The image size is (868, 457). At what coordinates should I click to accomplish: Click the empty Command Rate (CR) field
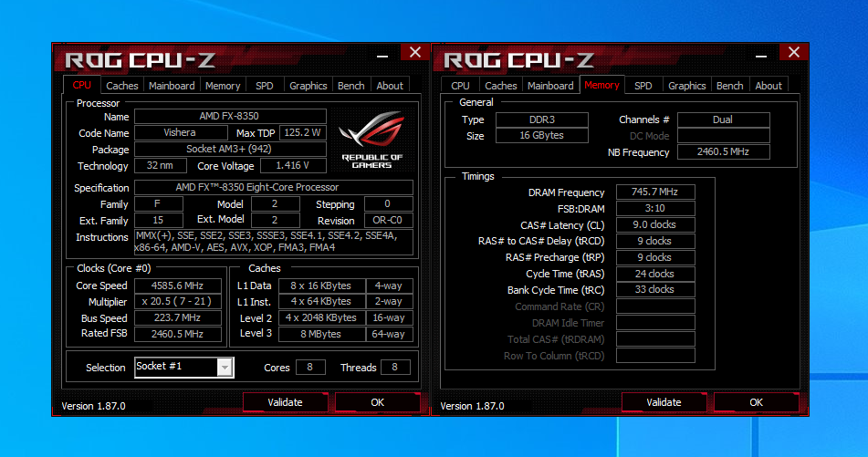click(x=655, y=306)
